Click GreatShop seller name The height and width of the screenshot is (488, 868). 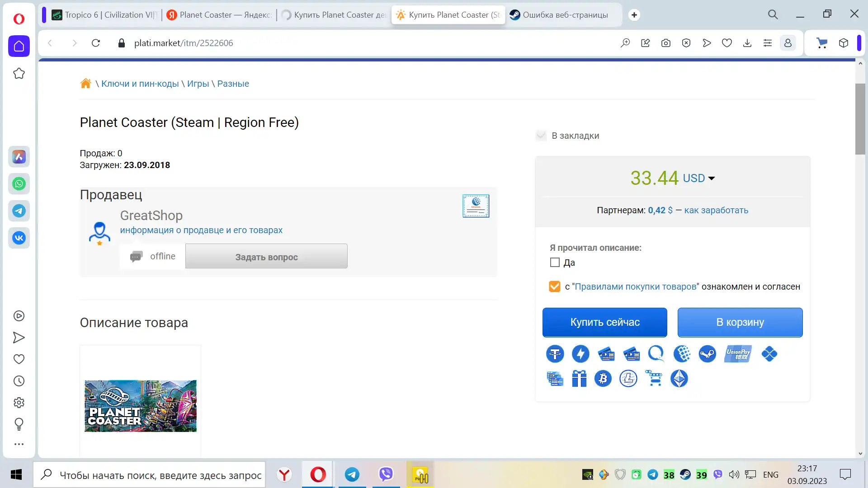151,216
